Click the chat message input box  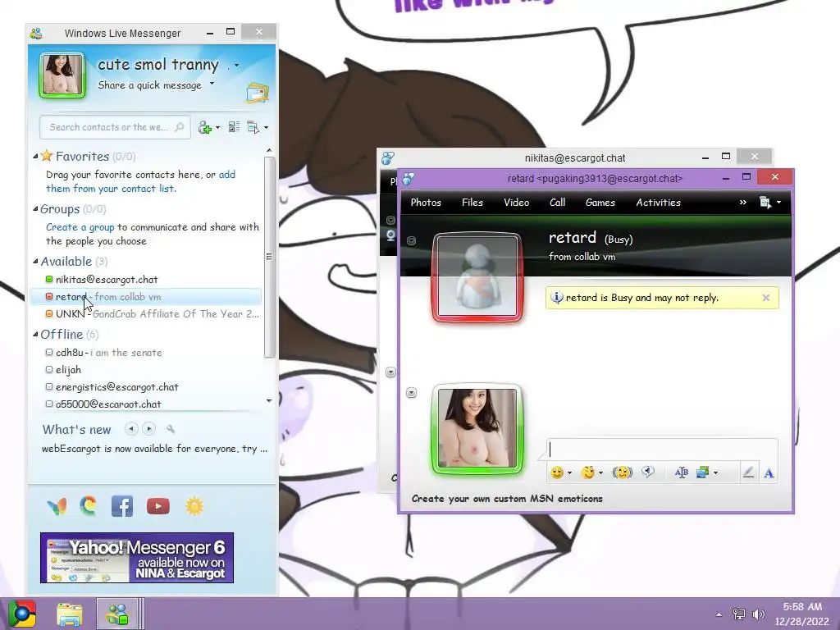pyautogui.click(x=662, y=450)
